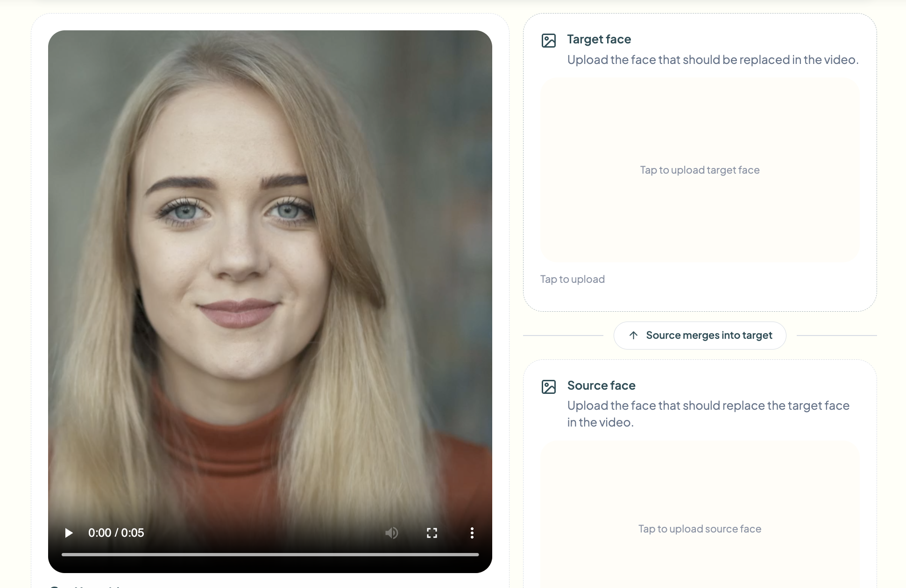This screenshot has height=588, width=906.
Task: Play the video preview
Action: pos(69,533)
